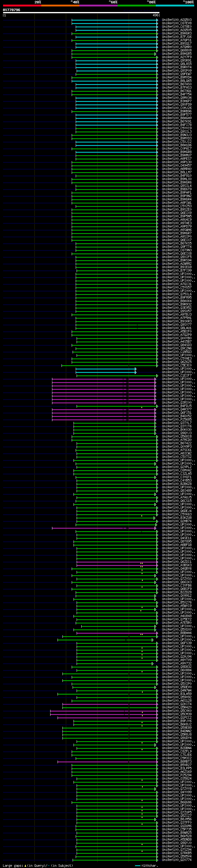
Task: Select the UniRef100_B9HMU7 label
Action: pos(177,155)
